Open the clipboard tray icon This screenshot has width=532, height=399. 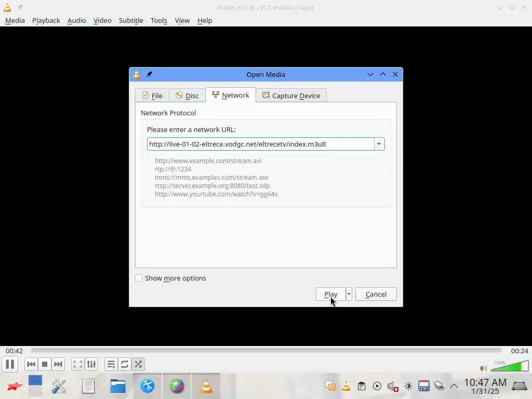pos(362,386)
